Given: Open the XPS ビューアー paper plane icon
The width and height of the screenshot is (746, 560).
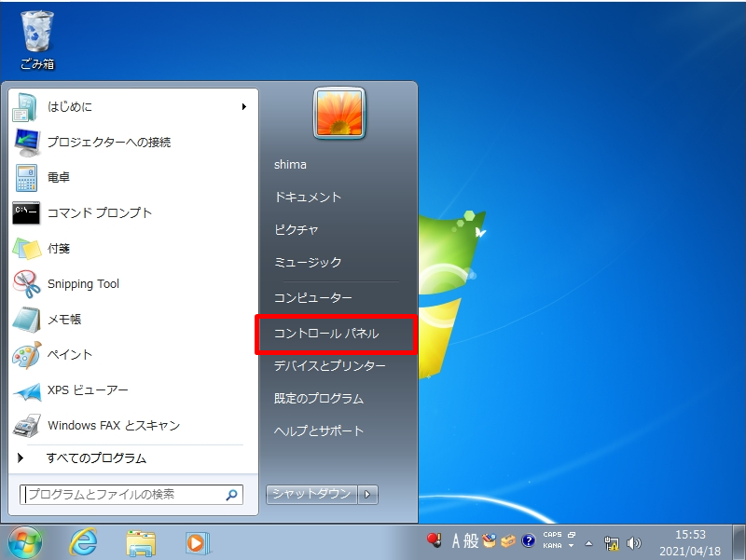Looking at the screenshot, I should [27, 391].
